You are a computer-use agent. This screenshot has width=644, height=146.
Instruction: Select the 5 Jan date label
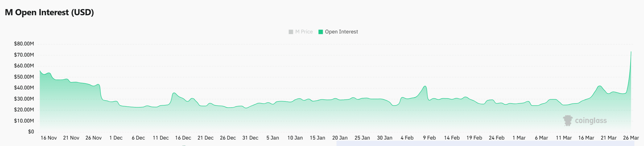pyautogui.click(x=273, y=138)
